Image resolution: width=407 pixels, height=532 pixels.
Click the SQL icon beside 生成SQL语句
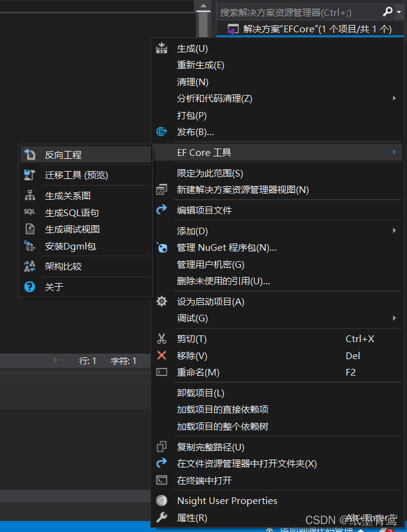(x=30, y=212)
